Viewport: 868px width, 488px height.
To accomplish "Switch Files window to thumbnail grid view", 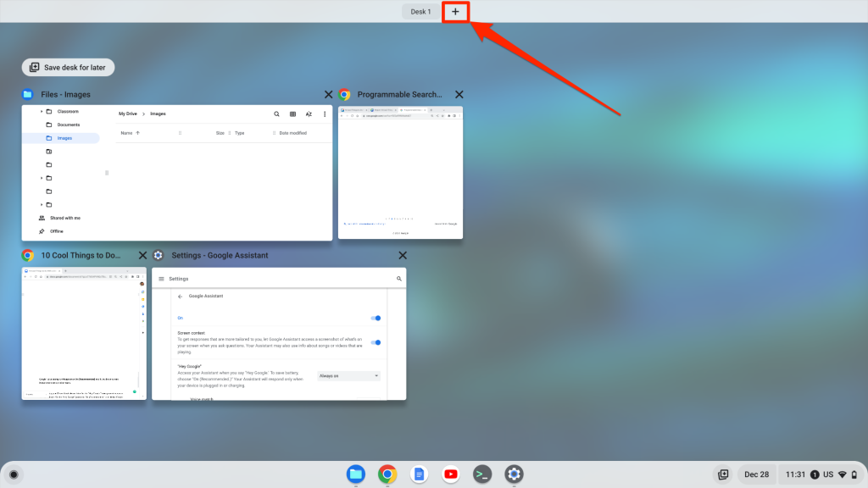I will click(292, 114).
